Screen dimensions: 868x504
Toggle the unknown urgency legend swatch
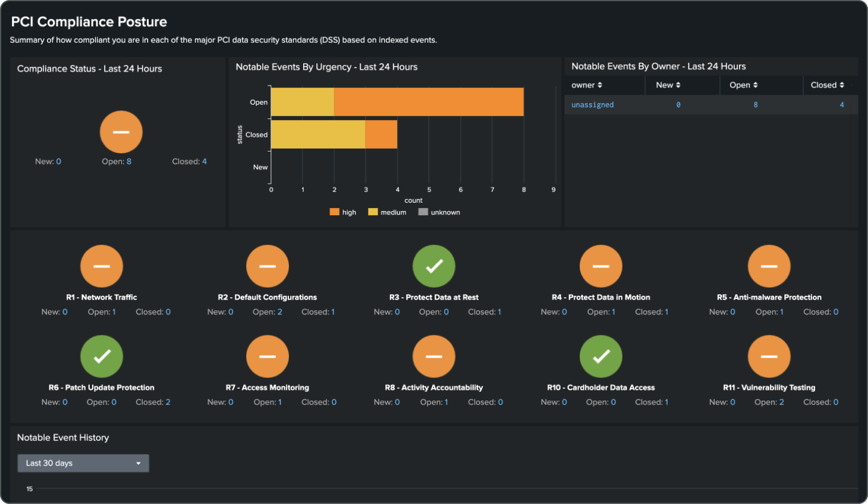[423, 212]
